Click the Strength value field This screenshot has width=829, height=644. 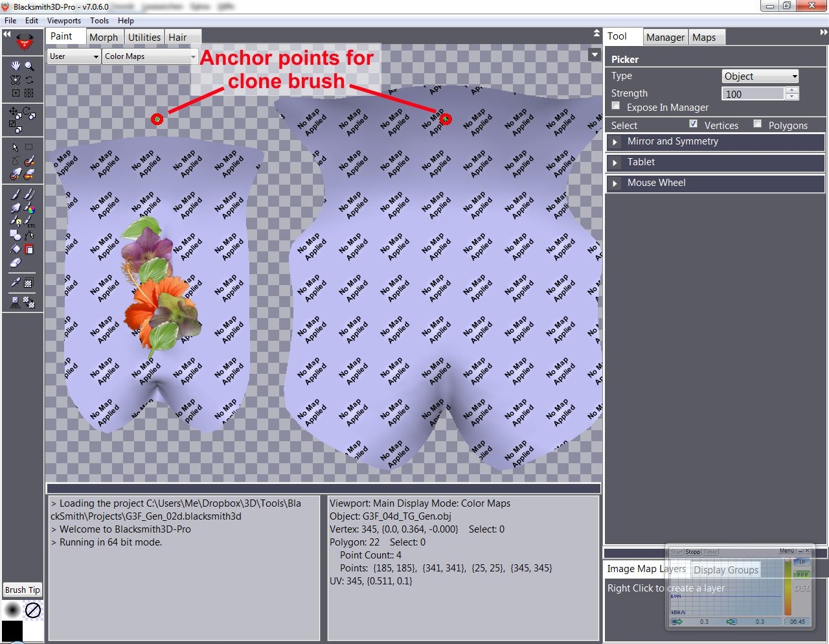753,94
